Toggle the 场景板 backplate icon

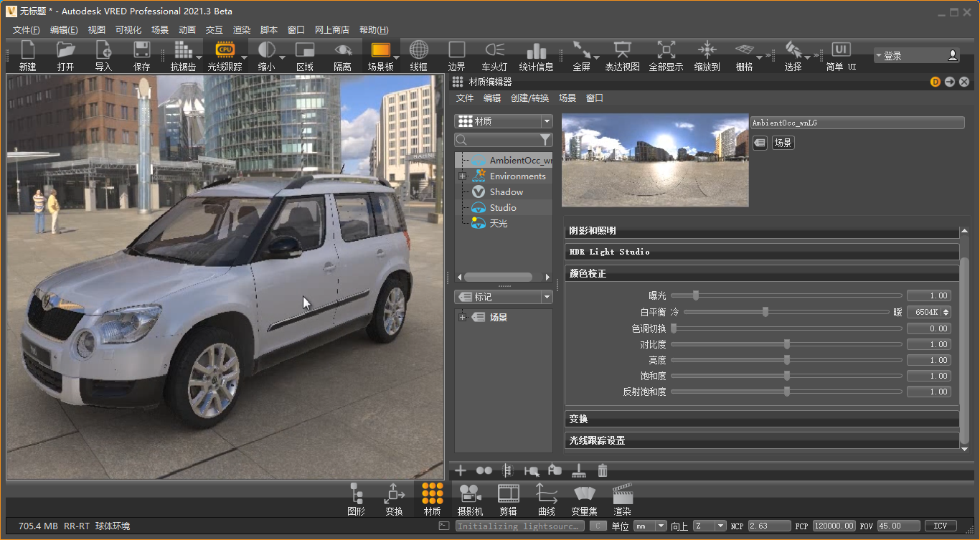(380, 56)
